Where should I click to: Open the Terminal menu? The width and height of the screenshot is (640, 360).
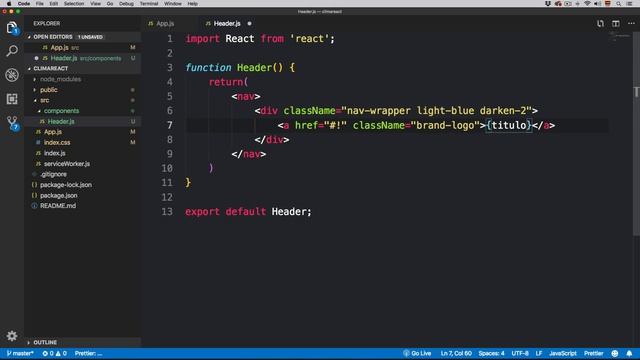click(x=149, y=4)
